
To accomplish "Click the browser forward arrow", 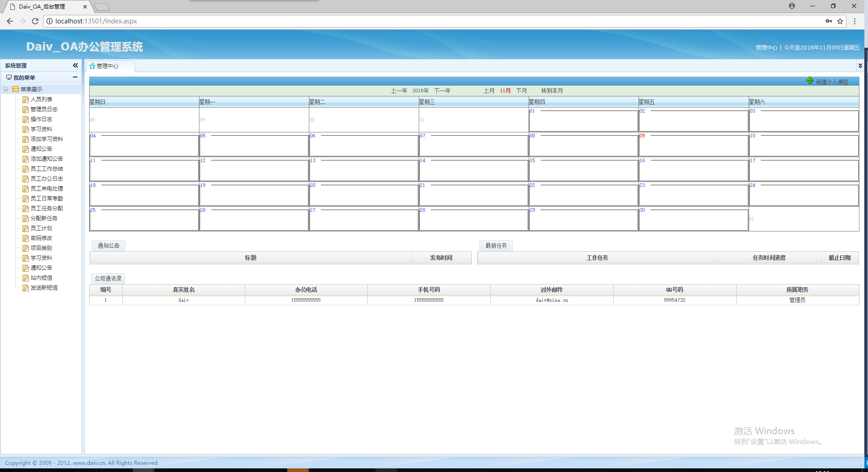I will click(23, 21).
